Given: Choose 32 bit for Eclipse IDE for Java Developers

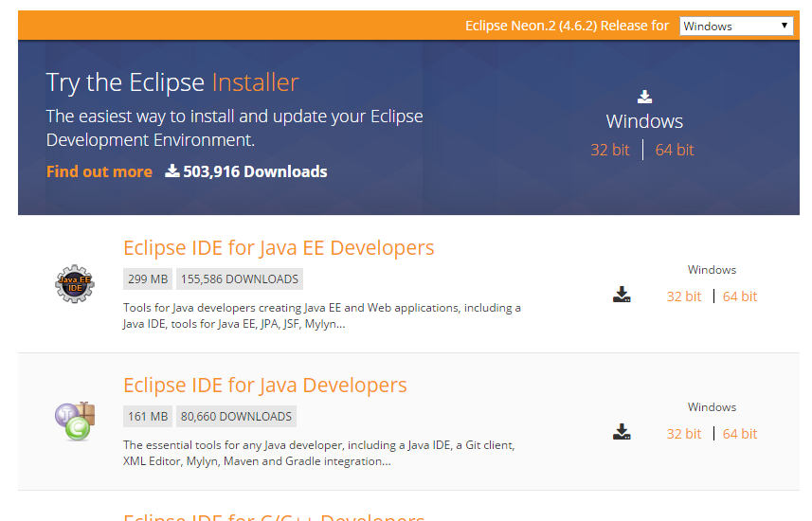Looking at the screenshot, I should click(683, 434).
